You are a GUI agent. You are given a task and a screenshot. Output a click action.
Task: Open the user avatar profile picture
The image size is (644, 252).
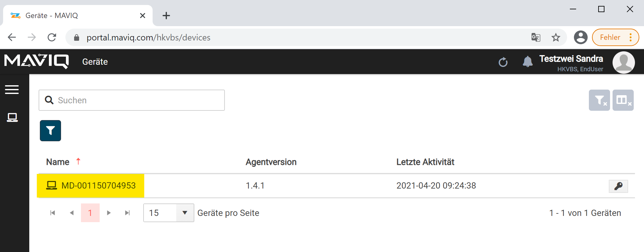coord(623,62)
